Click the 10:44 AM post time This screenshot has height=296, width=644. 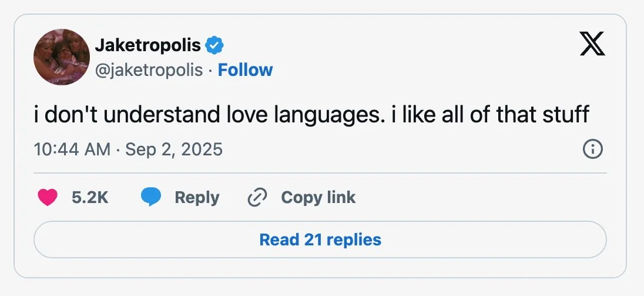pos(72,149)
